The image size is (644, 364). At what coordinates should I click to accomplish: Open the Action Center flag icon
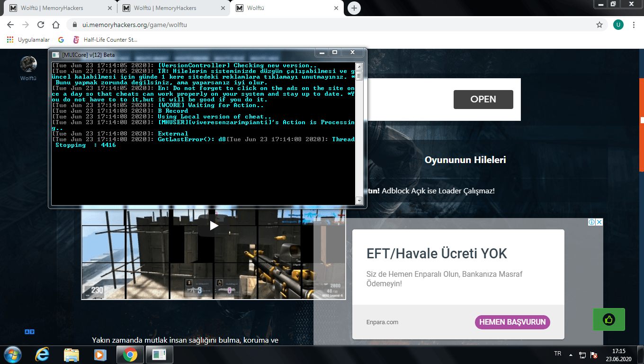[x=594, y=355]
